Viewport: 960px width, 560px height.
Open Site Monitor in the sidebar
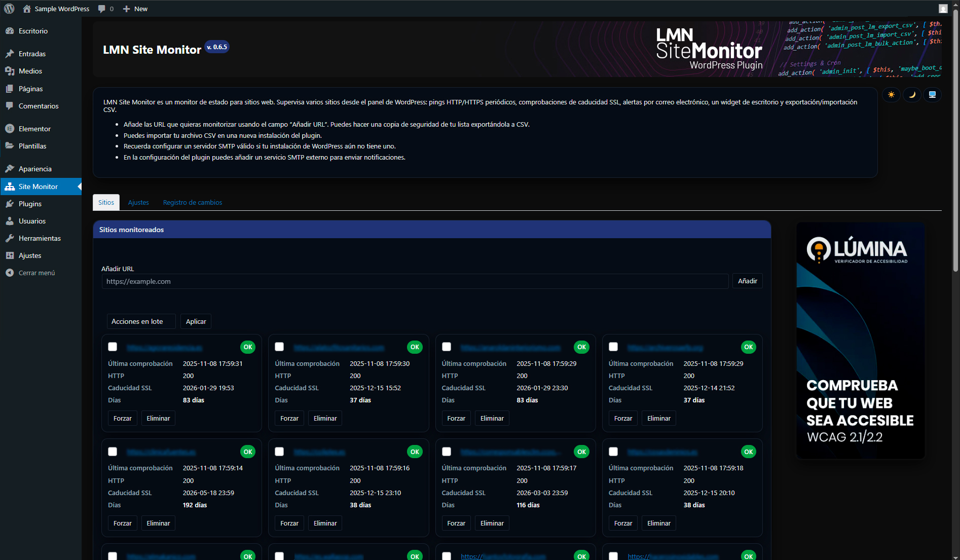click(x=38, y=186)
